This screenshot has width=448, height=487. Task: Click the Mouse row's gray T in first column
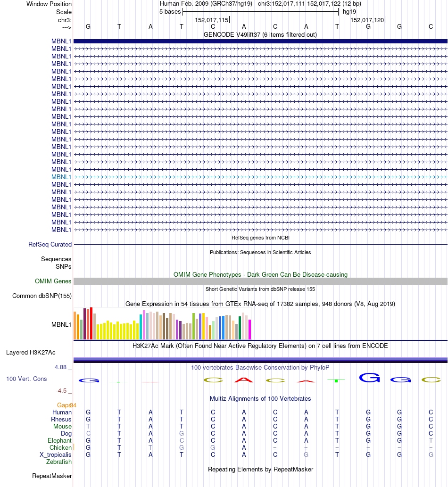click(88, 427)
